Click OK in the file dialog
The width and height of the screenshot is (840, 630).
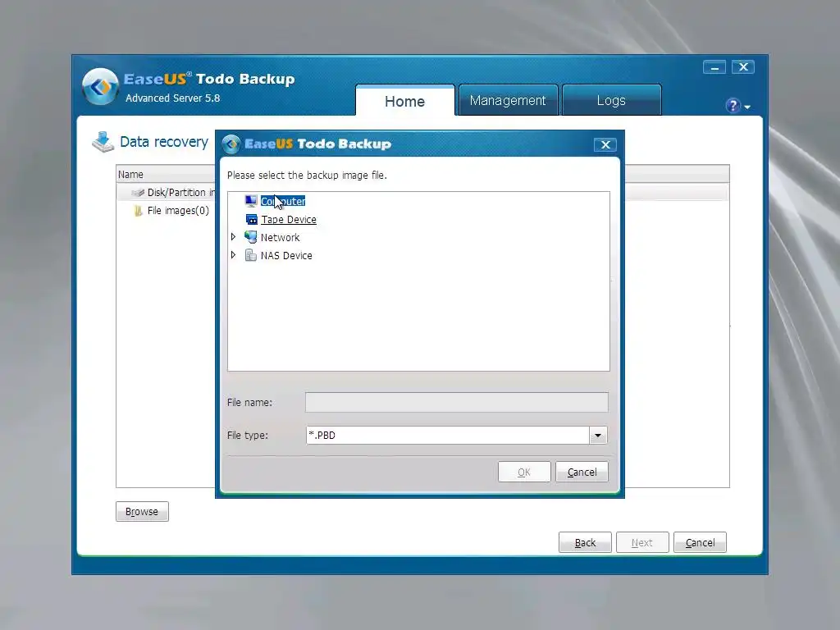pos(524,472)
